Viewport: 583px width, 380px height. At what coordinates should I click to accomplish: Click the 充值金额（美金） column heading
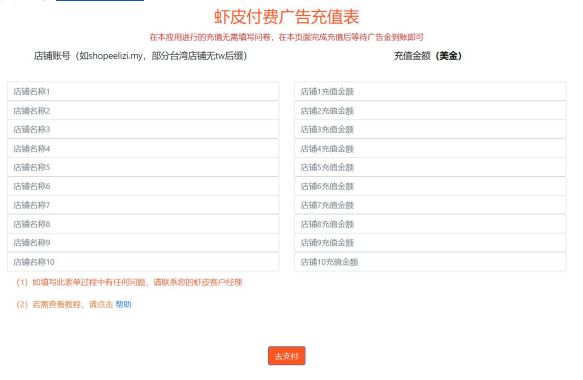coord(428,56)
